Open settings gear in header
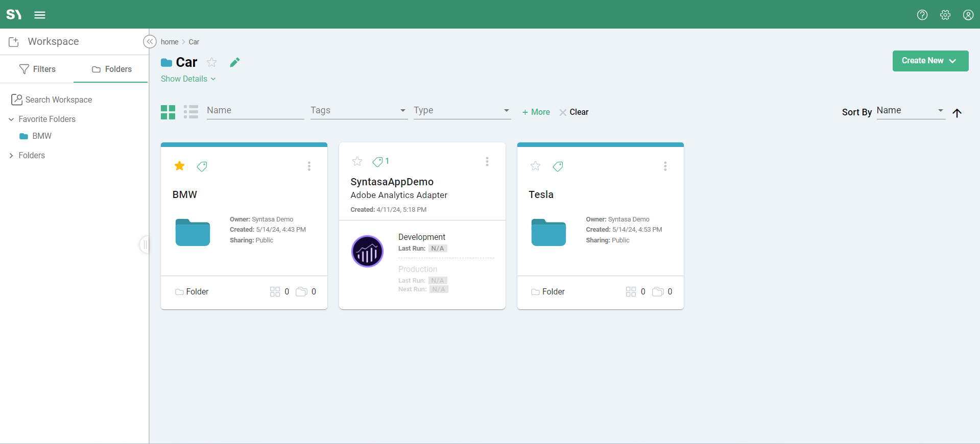 [x=945, y=15]
